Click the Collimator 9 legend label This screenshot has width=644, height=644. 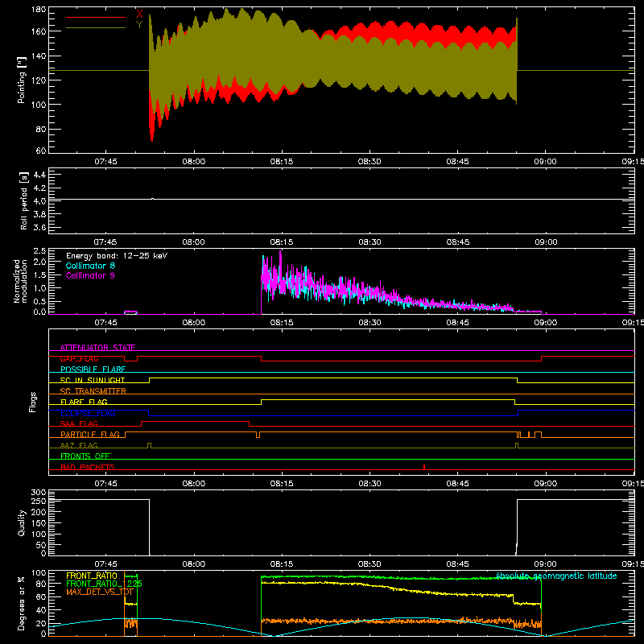click(90, 275)
